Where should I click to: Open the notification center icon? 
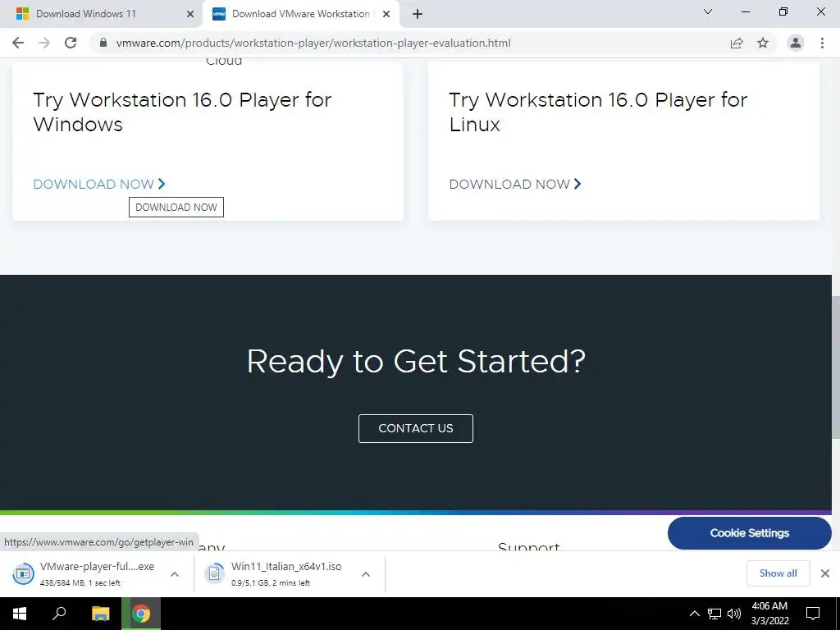(813, 614)
